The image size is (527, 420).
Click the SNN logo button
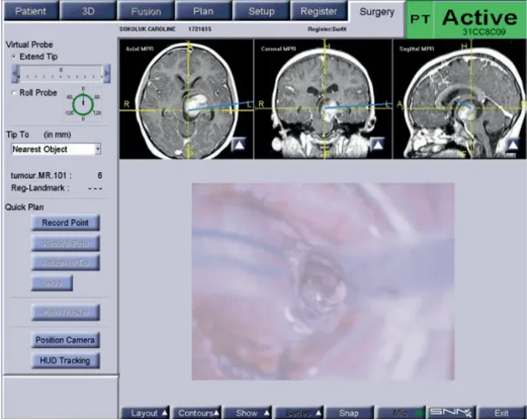click(451, 413)
